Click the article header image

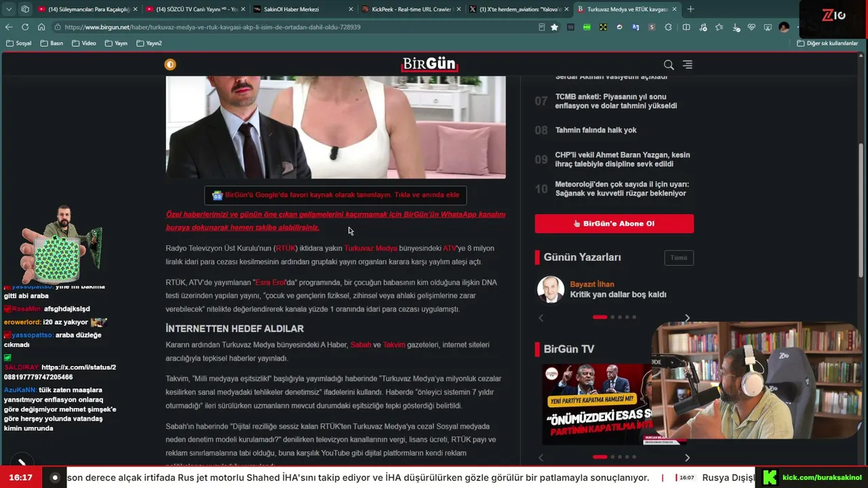[x=336, y=127]
